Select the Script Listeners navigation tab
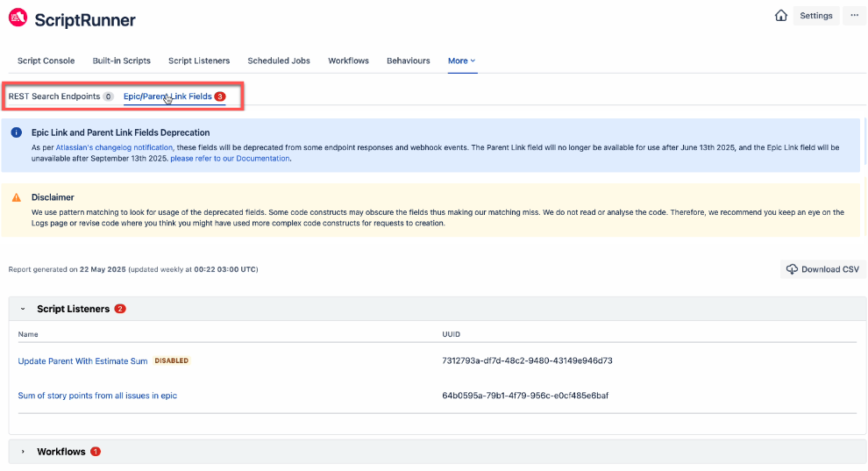 (x=199, y=61)
